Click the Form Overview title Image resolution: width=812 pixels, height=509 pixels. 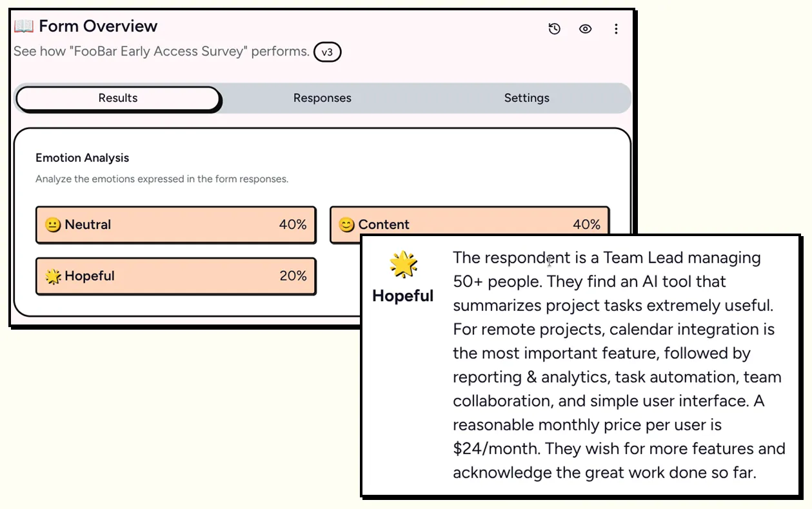[x=98, y=26]
